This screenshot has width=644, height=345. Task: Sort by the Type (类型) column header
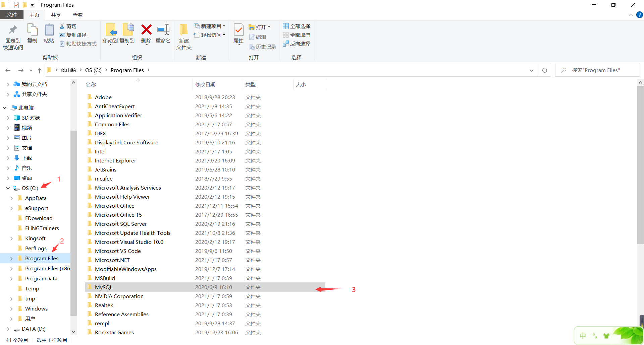pyautogui.click(x=268, y=84)
